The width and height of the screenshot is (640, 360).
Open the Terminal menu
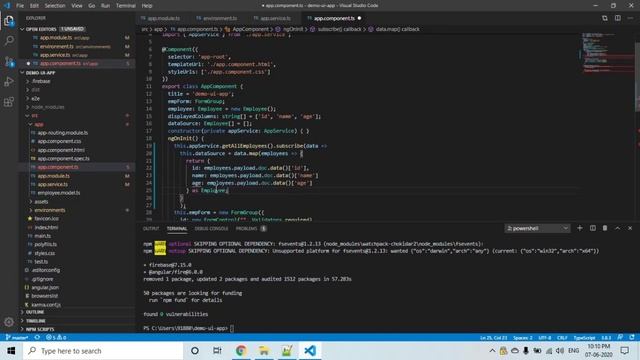(126, 6)
